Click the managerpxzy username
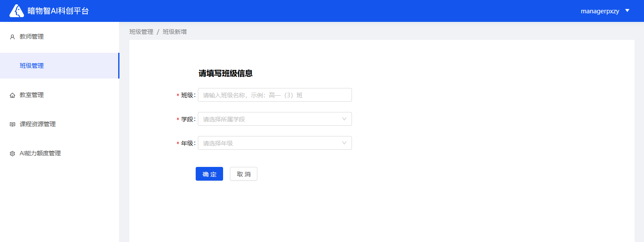The image size is (644, 242). click(600, 11)
